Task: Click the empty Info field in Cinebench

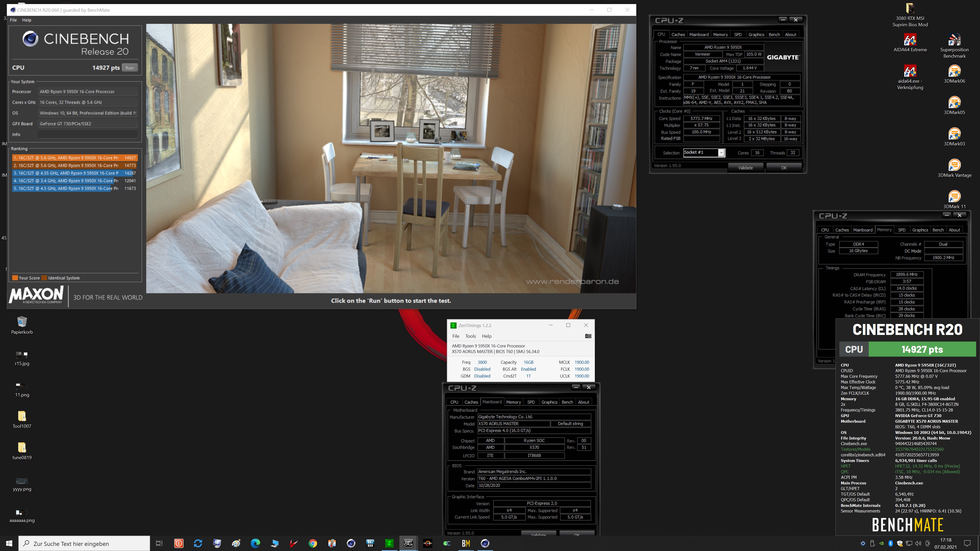Action: tap(88, 134)
